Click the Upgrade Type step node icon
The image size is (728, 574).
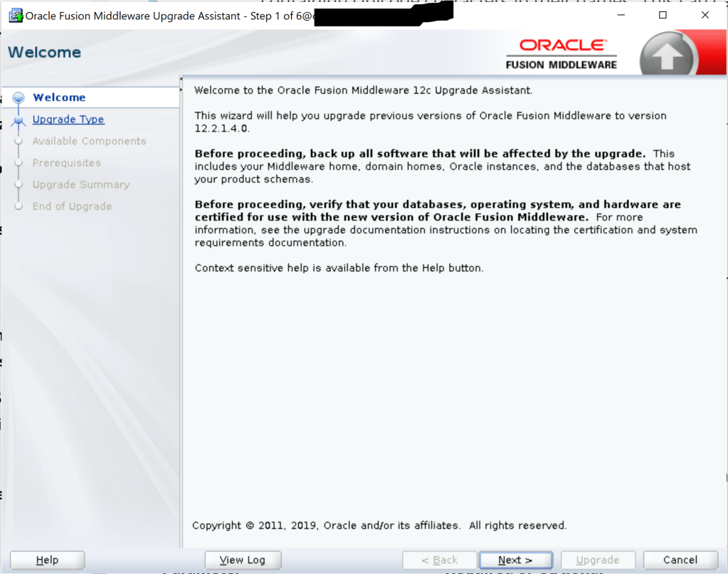click(19, 120)
